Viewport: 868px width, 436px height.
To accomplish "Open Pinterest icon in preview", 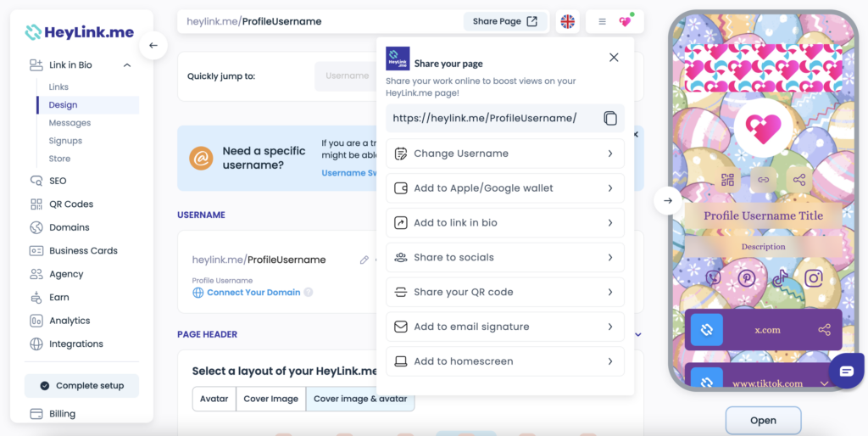I will coord(746,277).
